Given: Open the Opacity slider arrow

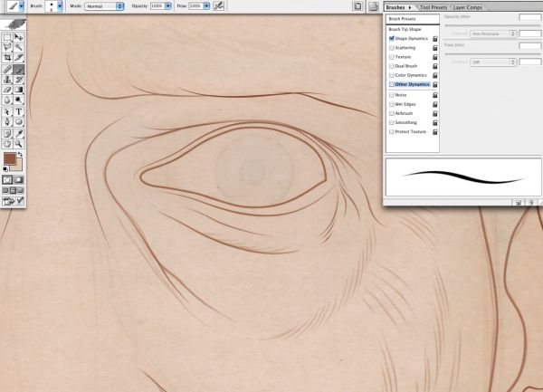Looking at the screenshot, I should [x=168, y=6].
